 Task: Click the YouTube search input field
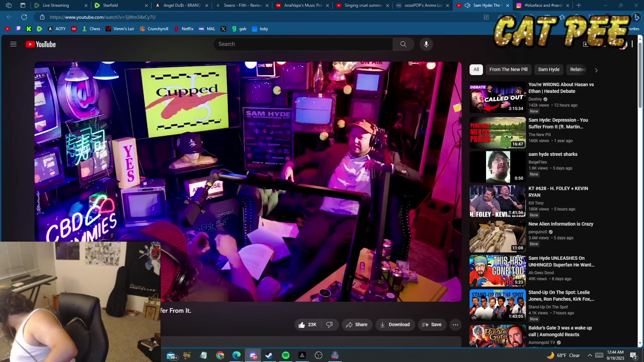303,44
